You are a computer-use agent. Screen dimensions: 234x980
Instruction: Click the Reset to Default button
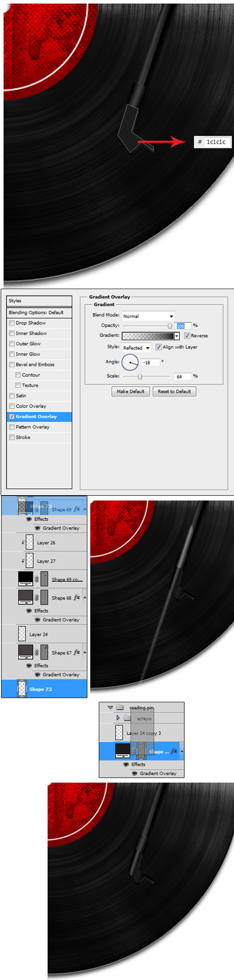(174, 391)
